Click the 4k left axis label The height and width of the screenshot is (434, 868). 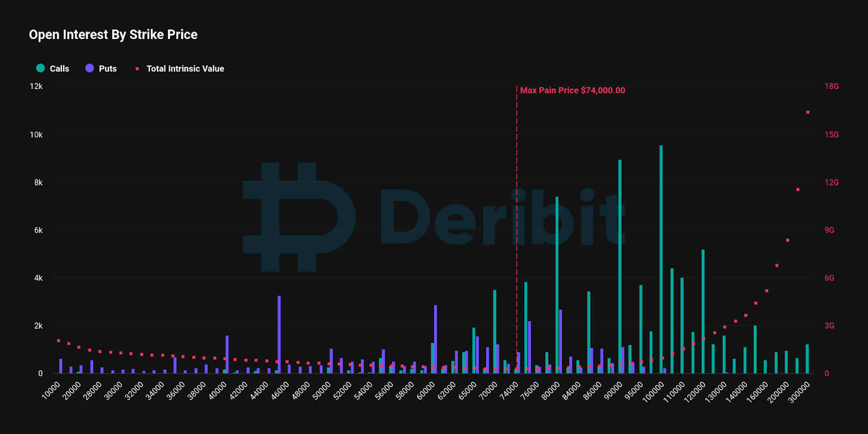(39, 278)
